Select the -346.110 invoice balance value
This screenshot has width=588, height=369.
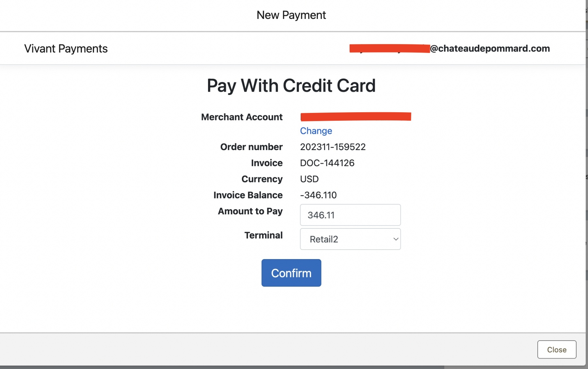(x=318, y=195)
